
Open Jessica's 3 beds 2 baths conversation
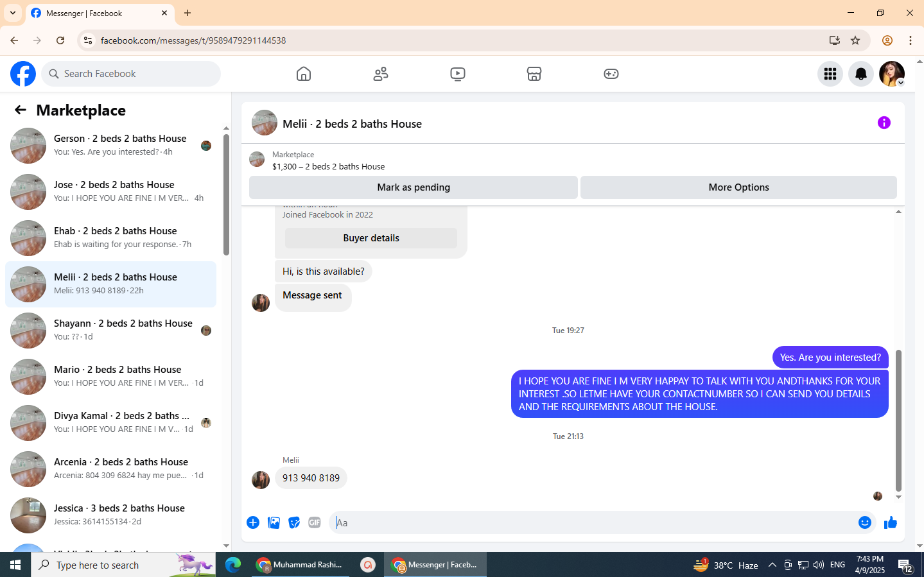click(x=110, y=515)
